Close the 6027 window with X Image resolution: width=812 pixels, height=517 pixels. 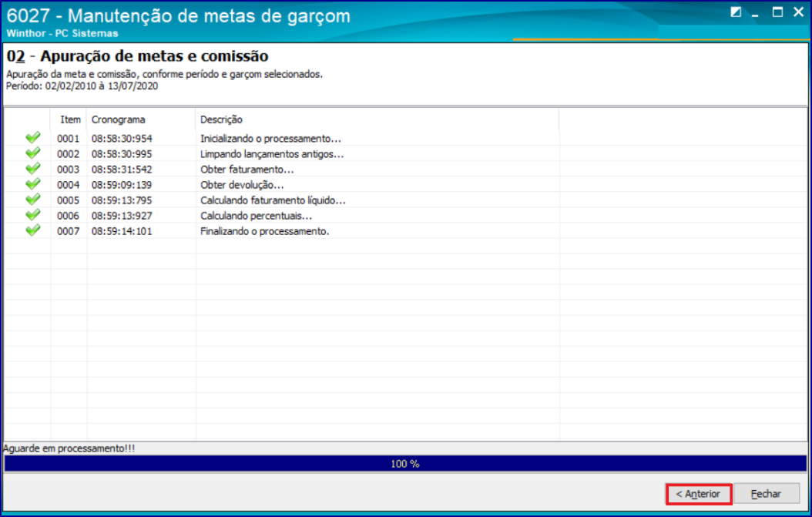799,12
